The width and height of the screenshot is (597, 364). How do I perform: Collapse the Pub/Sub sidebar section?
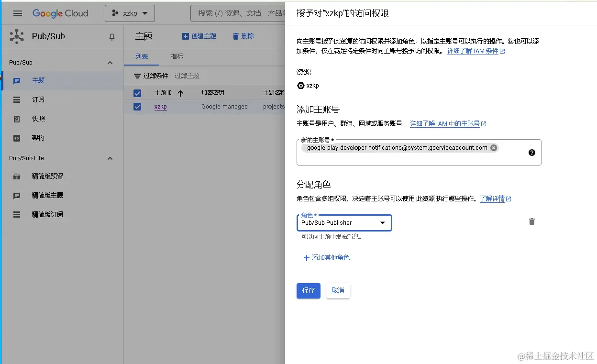[x=110, y=63]
